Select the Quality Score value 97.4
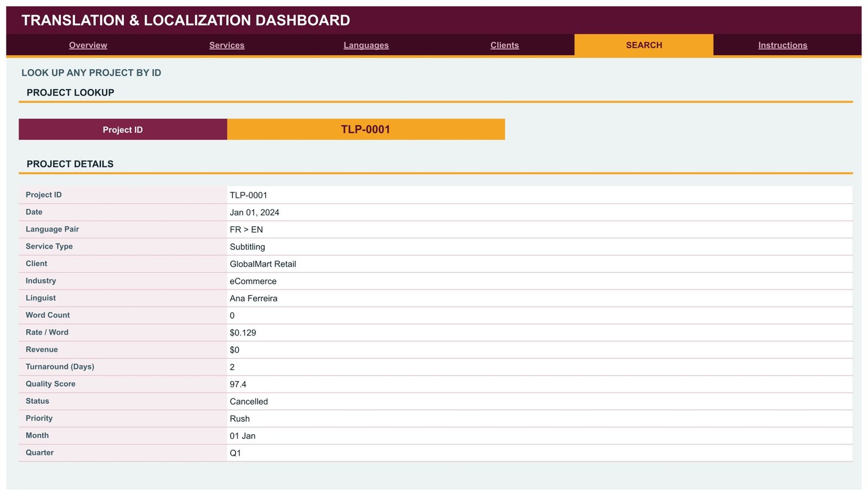 [x=238, y=384]
